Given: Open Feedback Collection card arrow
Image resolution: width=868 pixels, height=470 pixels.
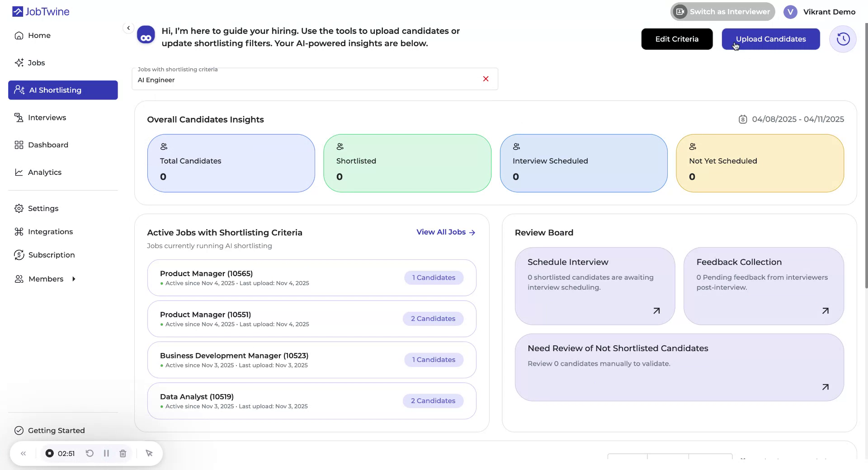Looking at the screenshot, I should tap(825, 311).
